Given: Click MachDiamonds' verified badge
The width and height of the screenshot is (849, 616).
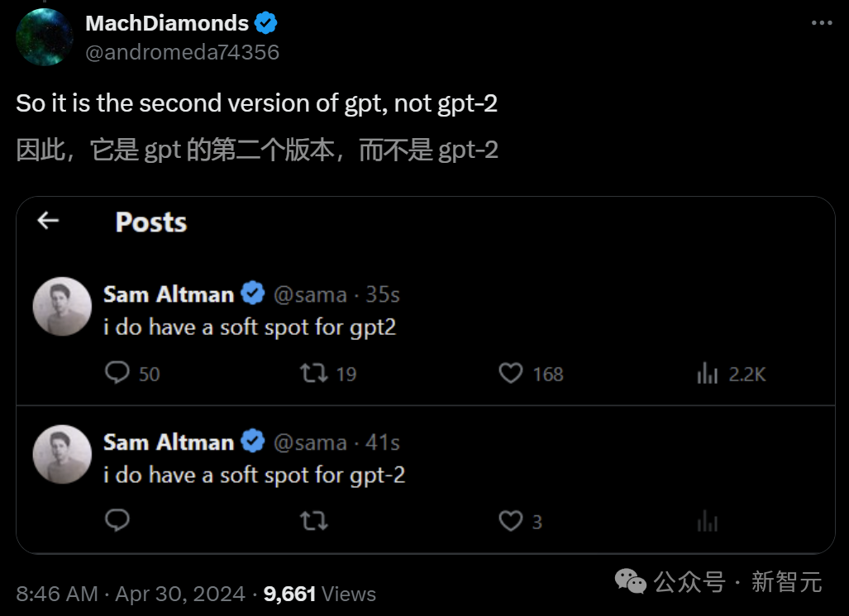Looking at the screenshot, I should pyautogui.click(x=265, y=23).
